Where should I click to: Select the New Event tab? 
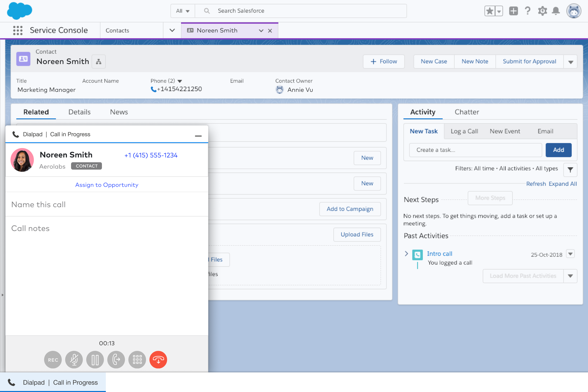[x=505, y=131]
